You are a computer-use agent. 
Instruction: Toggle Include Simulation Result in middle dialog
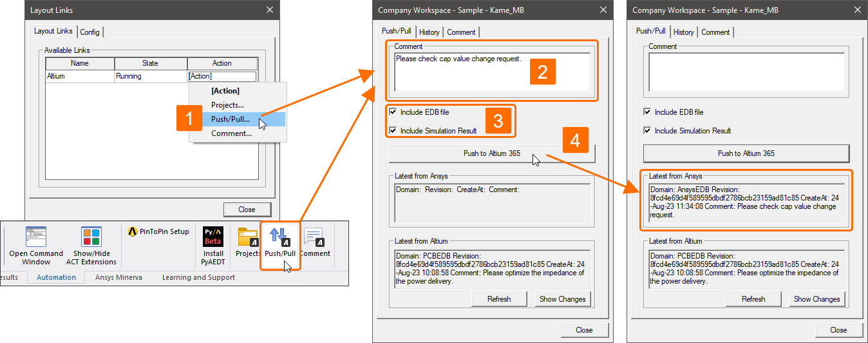click(392, 131)
